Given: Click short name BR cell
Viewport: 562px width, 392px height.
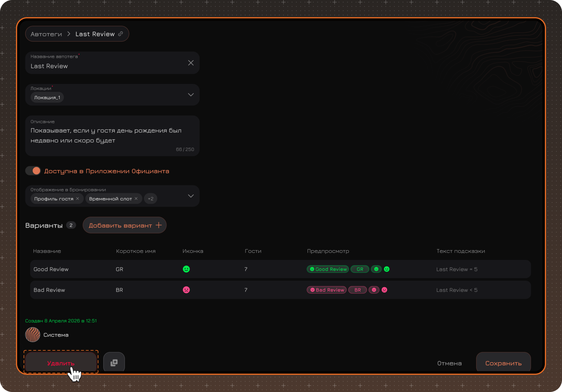Looking at the screenshot, I should (x=120, y=290).
